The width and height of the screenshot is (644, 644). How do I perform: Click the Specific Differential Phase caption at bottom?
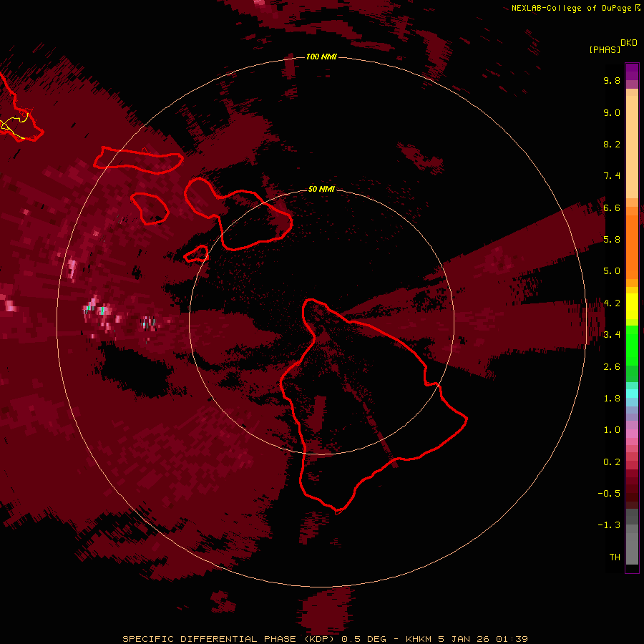[325, 639]
